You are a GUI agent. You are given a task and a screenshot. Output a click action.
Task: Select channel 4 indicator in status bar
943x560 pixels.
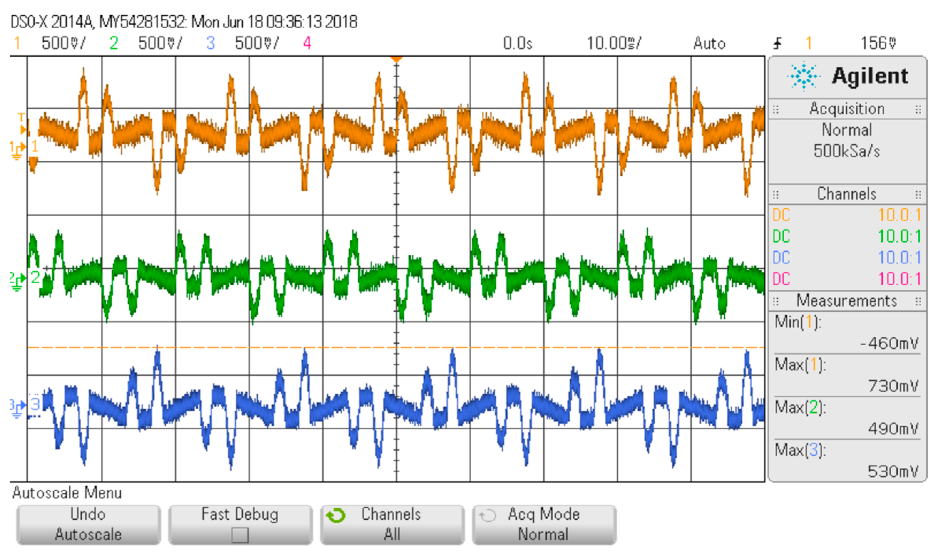307,43
